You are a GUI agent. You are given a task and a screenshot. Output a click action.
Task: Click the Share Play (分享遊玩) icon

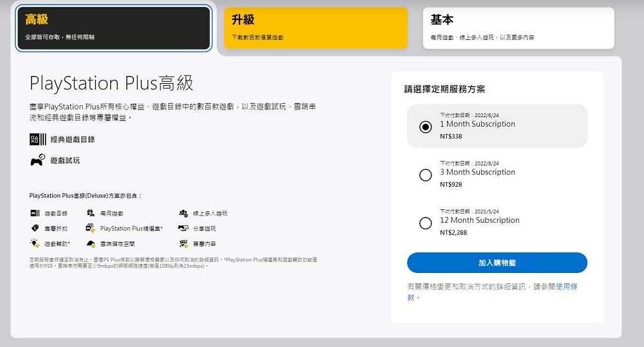coord(183,228)
